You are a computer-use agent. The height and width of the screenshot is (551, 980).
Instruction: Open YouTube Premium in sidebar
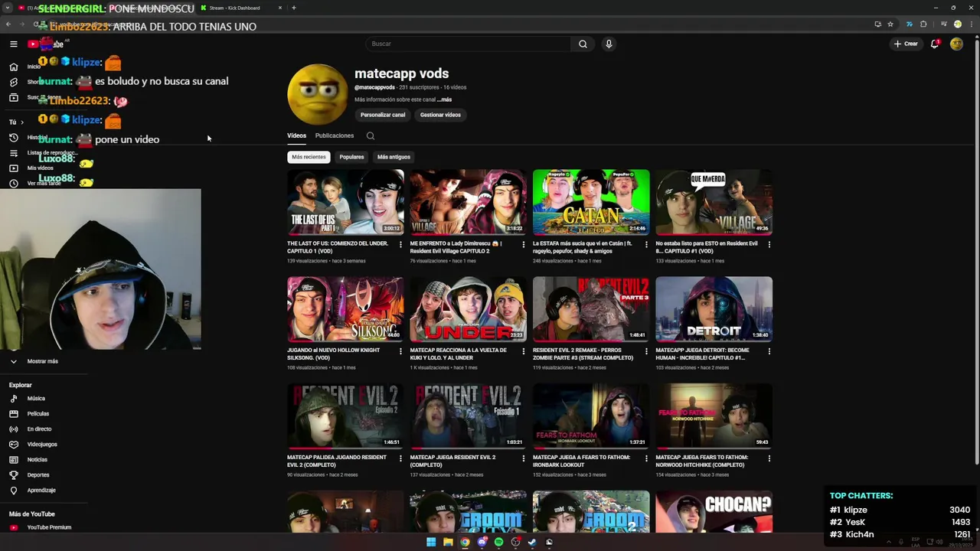tap(49, 527)
